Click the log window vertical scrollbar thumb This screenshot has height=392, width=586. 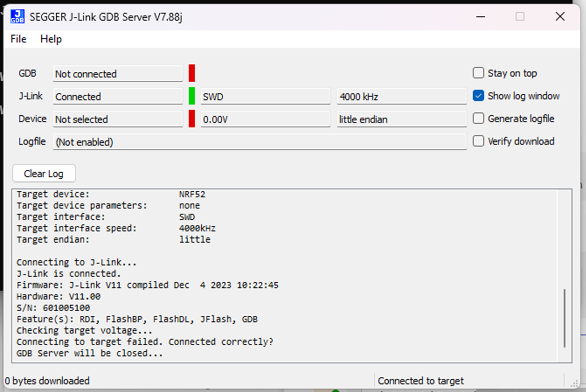point(564,318)
